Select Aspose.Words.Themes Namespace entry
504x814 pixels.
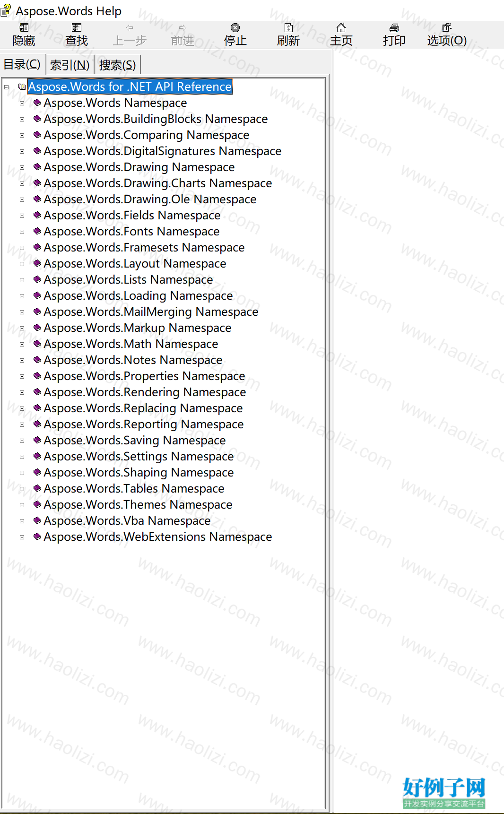pyautogui.click(x=138, y=504)
